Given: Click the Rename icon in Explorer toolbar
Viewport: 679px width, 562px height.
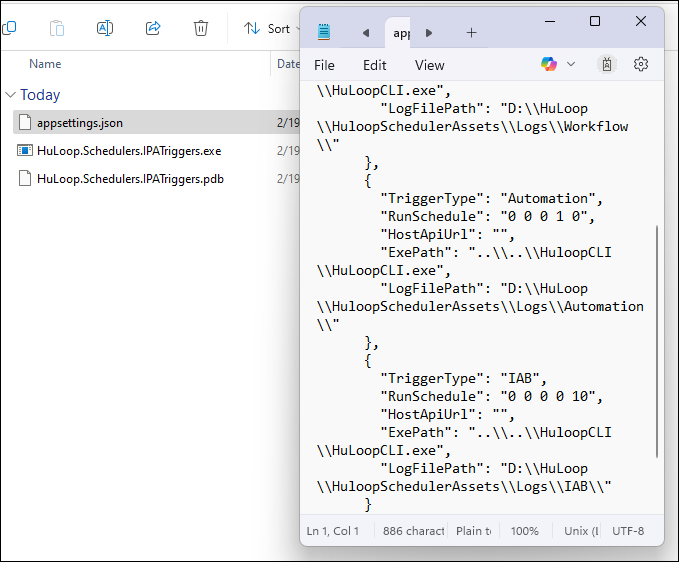Looking at the screenshot, I should pyautogui.click(x=105, y=28).
